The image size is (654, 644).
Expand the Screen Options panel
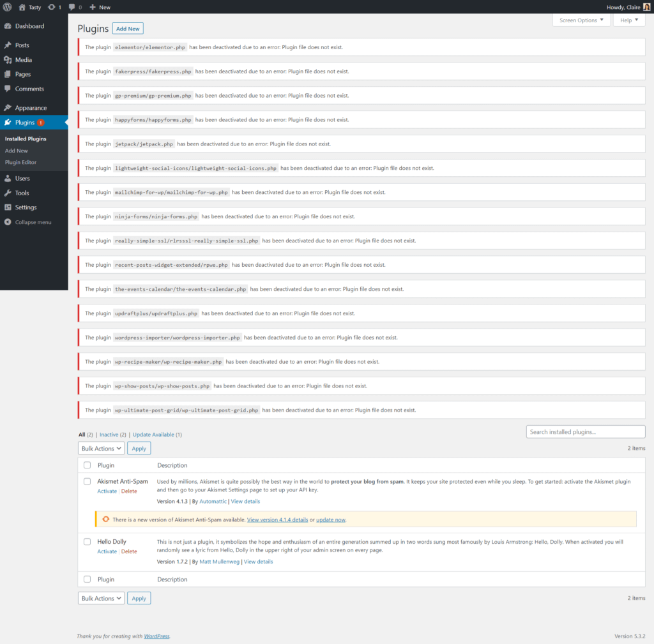[581, 20]
